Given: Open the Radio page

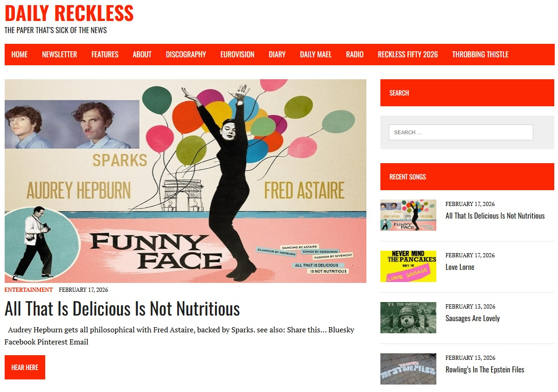Looking at the screenshot, I should (355, 55).
